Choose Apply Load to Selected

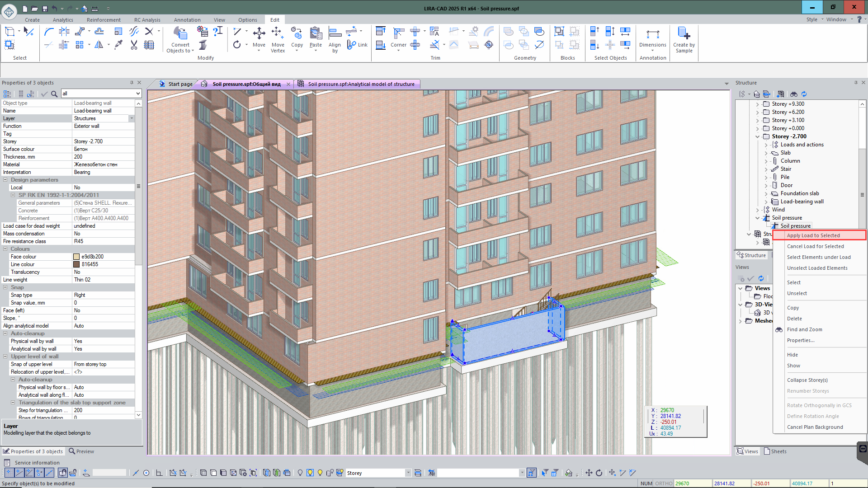(813, 235)
